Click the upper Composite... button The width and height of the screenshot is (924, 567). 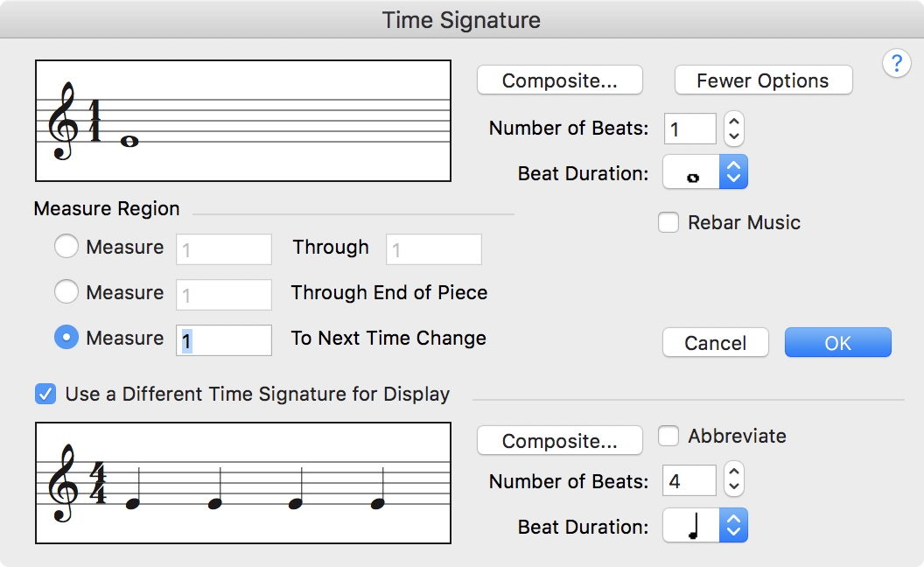(560, 80)
